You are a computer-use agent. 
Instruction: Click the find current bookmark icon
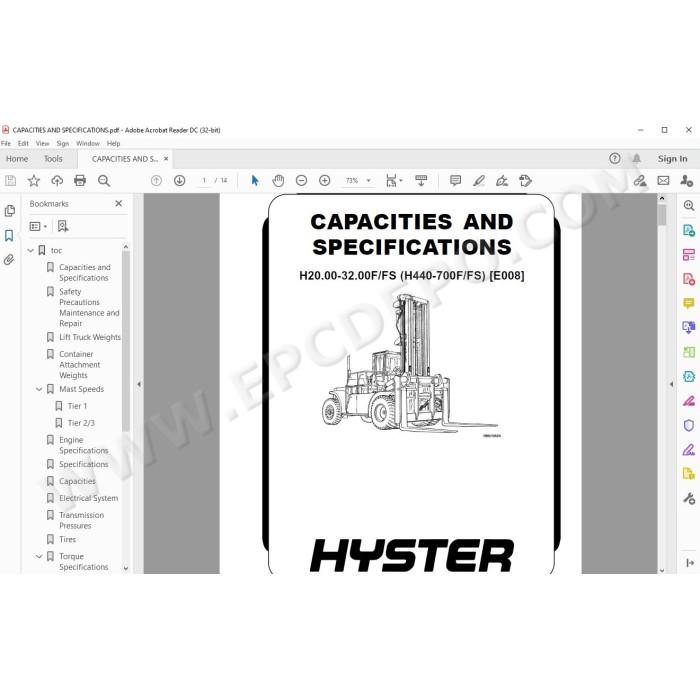63,226
